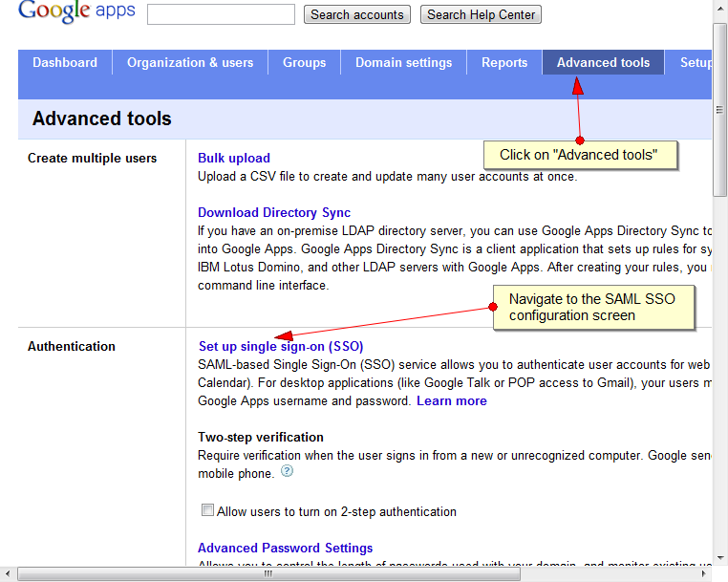
Task: Select the Advanced tools tab
Action: click(x=603, y=62)
